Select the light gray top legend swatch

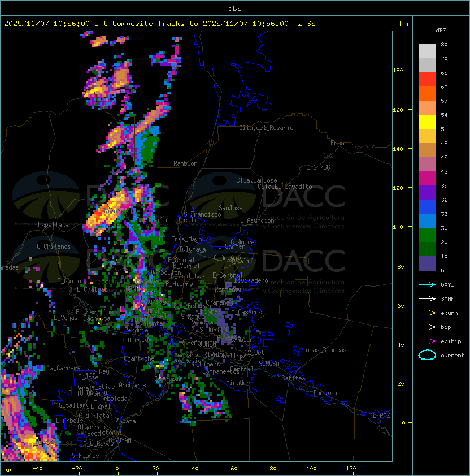tap(427, 51)
